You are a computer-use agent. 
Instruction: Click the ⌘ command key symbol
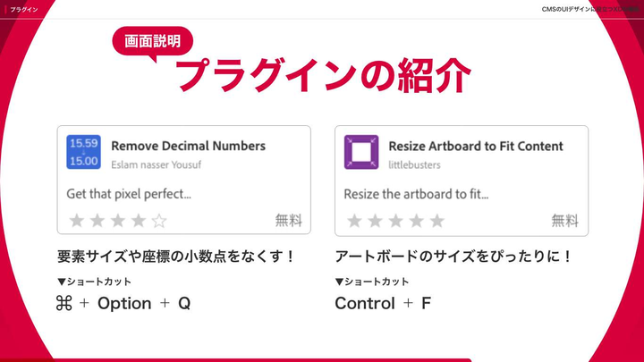click(64, 303)
